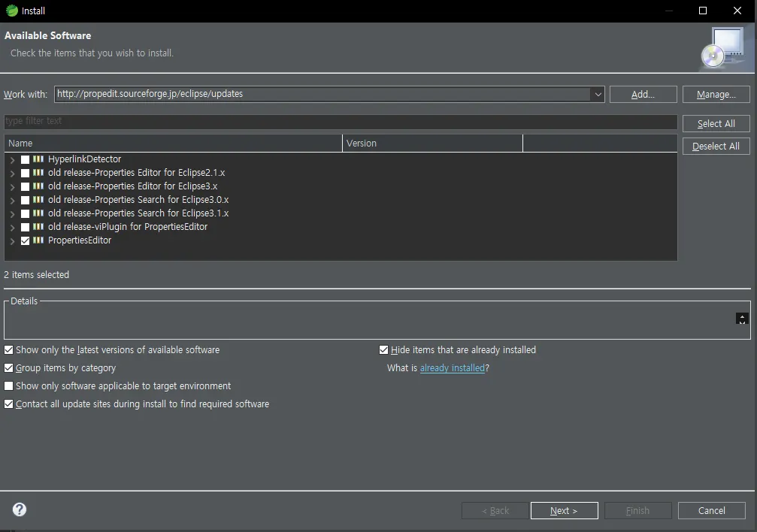Screen dimensions: 757x532
Task: Select the HyperlinkDetector row text
Action: point(84,159)
